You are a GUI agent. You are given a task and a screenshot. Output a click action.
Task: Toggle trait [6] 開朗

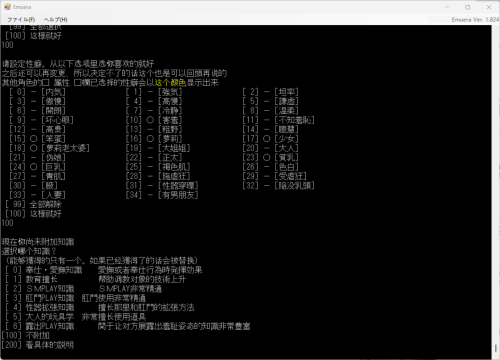37,110
